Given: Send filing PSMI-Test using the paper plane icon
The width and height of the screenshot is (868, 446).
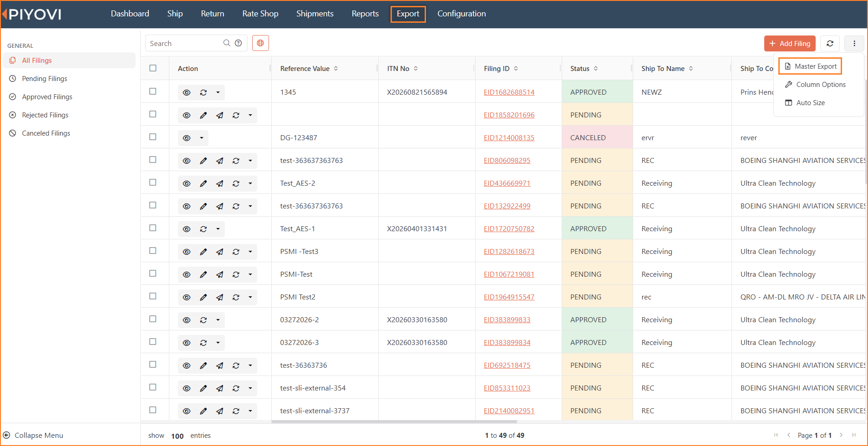Looking at the screenshot, I should [x=219, y=274].
